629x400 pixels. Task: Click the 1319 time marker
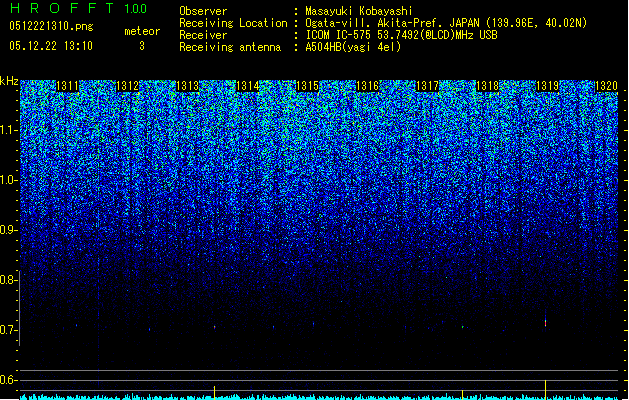tap(548, 86)
